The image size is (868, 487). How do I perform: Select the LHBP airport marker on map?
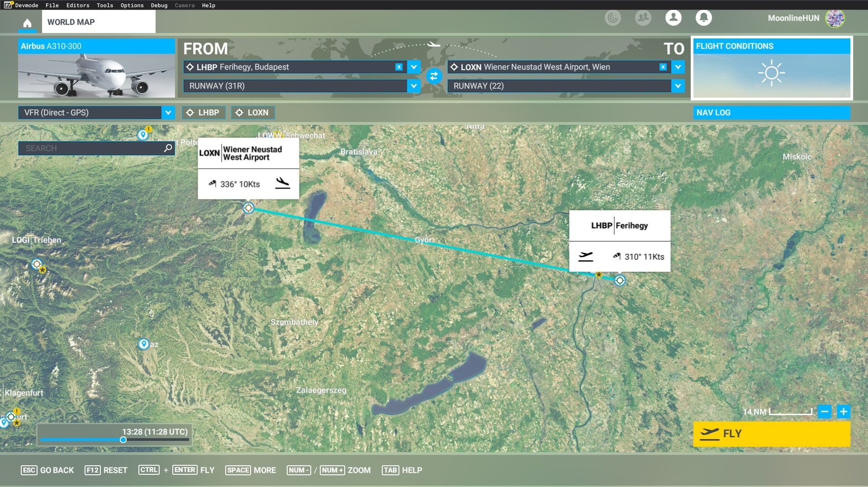(620, 280)
